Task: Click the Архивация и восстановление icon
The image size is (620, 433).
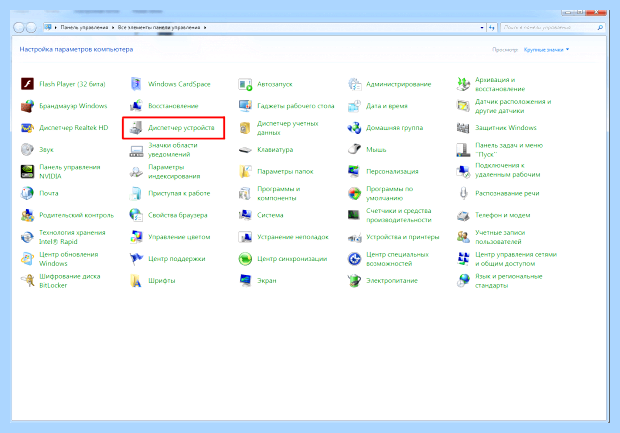Action: tap(463, 84)
